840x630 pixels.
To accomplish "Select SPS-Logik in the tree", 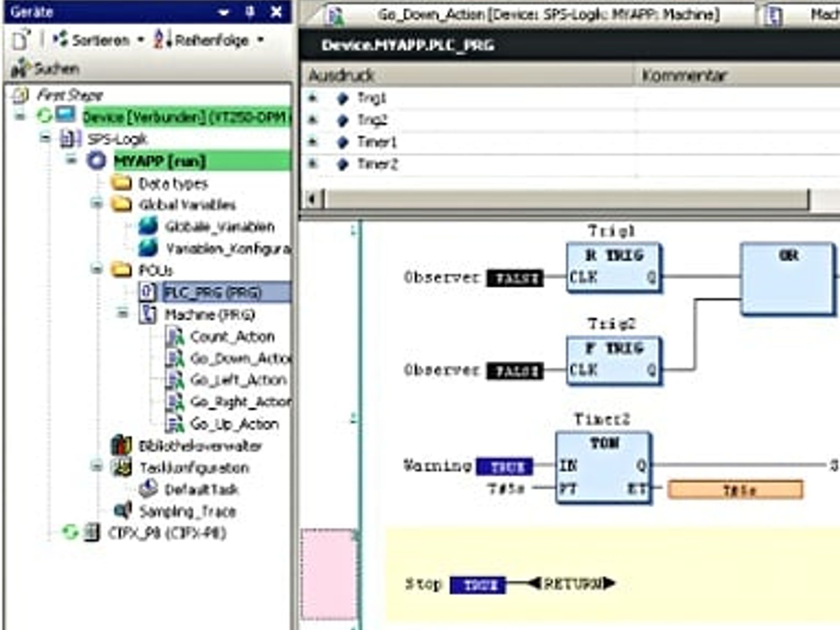I will click(x=117, y=139).
